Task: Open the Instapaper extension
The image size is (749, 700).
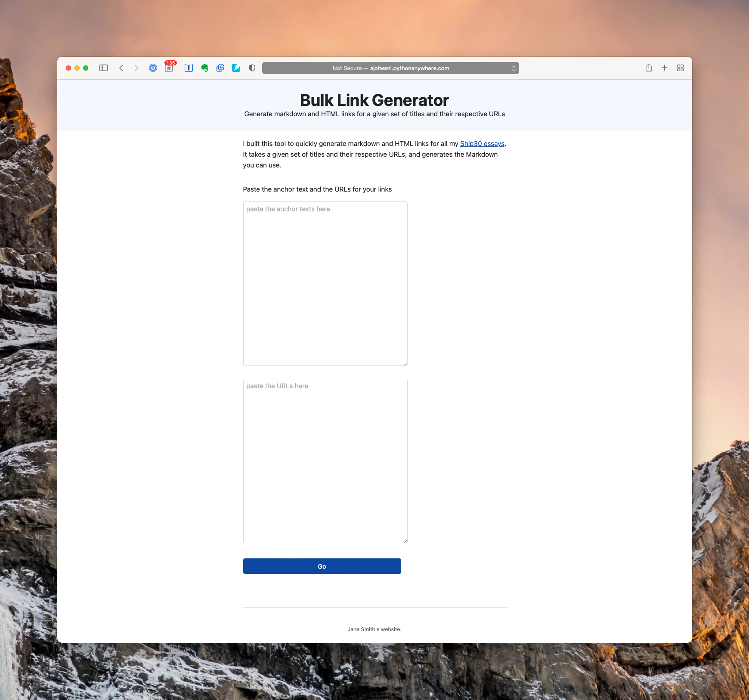Action: (x=189, y=68)
